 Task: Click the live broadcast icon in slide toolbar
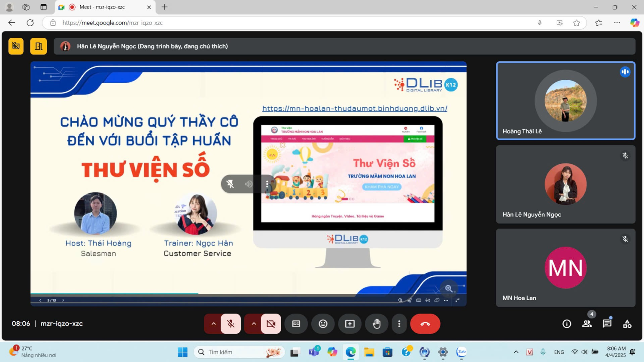tap(428, 300)
